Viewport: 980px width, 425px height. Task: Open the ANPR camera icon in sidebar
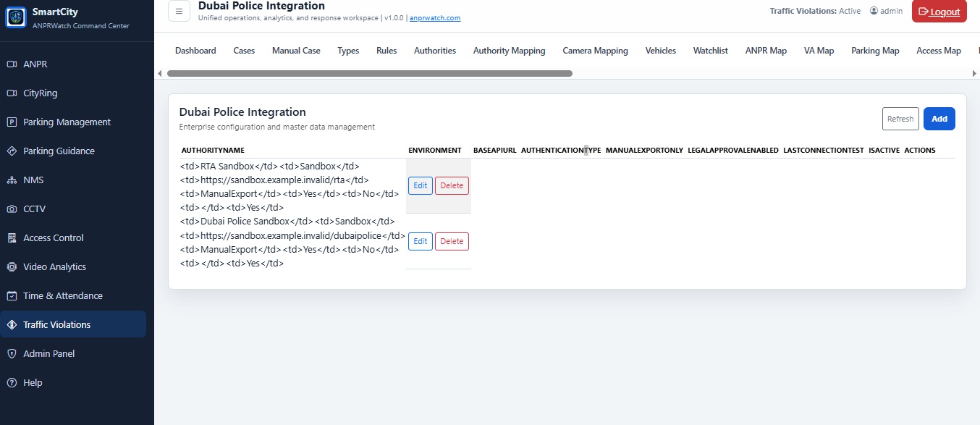pos(12,64)
